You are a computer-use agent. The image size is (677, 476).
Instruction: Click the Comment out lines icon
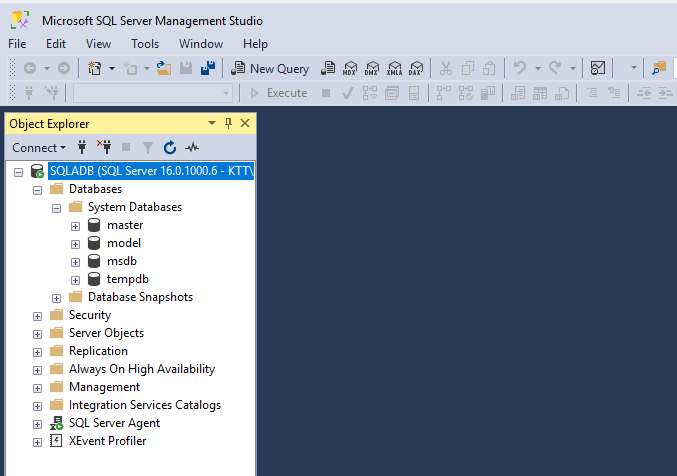pos(592,93)
